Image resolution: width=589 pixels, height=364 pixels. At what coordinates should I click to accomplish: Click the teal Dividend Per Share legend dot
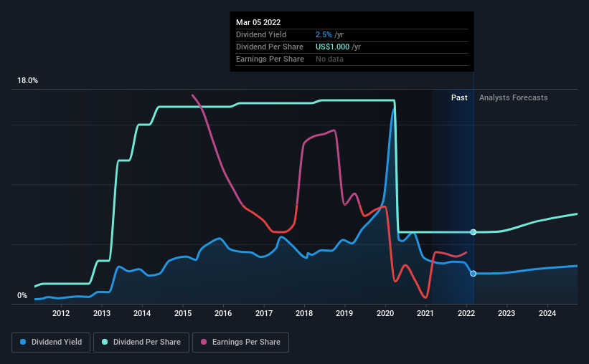click(105, 342)
